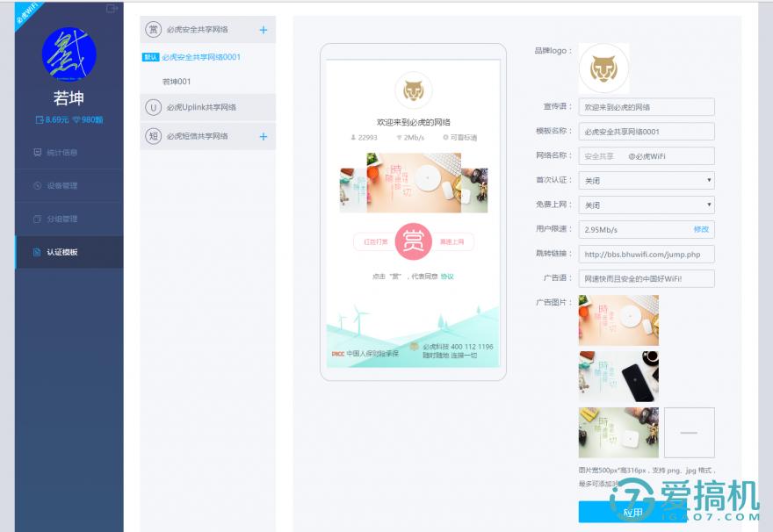Click the 跳转链接 URL input field
Viewport: 773px width, 532px height.
tap(647, 254)
